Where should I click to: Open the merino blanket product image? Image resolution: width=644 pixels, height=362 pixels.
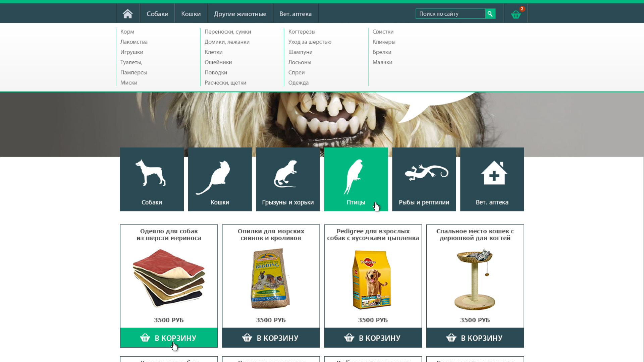(x=169, y=278)
